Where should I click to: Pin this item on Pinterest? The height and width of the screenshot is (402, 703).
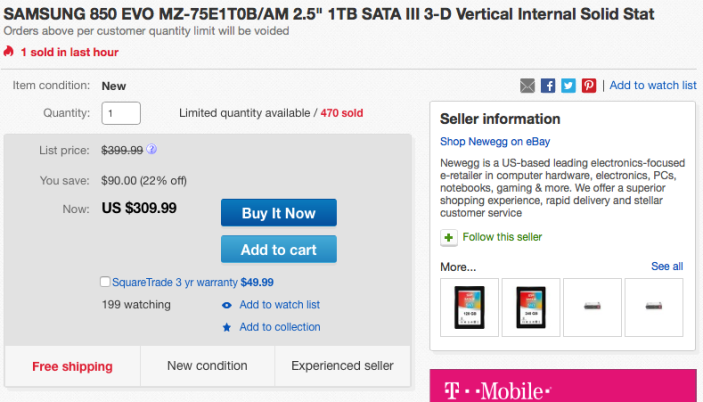[x=589, y=86]
